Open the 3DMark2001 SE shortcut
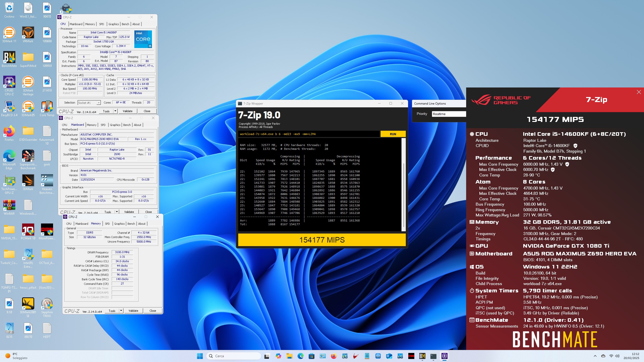The image size is (644, 362). coord(28,307)
